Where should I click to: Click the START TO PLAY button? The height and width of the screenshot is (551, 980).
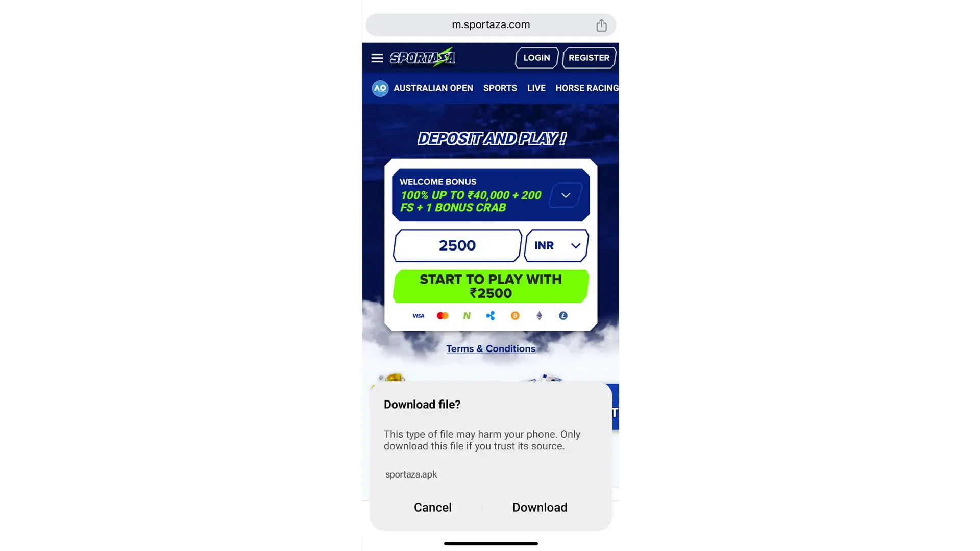tap(491, 286)
